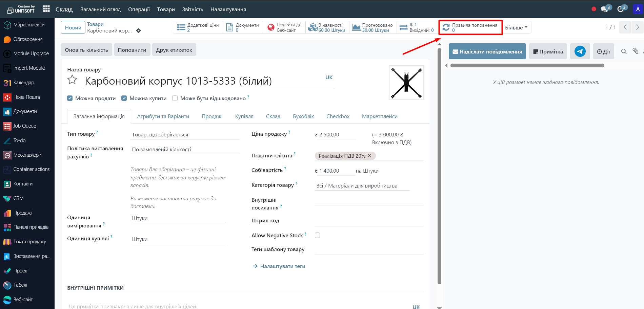Open Категорія товару selection field

coord(362,186)
